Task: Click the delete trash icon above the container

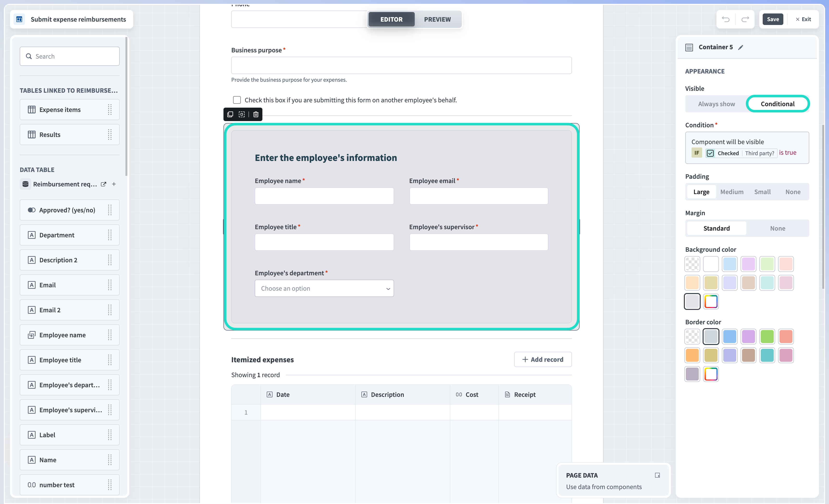Action: tap(256, 114)
